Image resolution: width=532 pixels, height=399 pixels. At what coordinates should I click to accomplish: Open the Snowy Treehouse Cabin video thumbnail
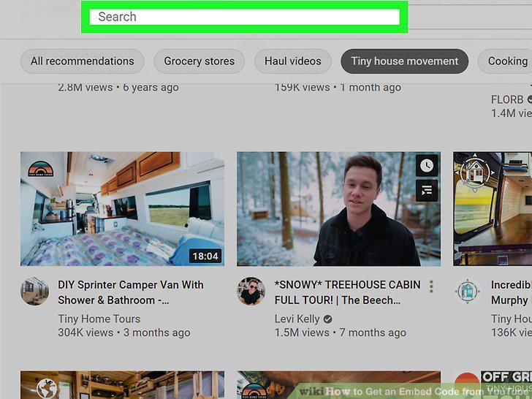click(338, 209)
